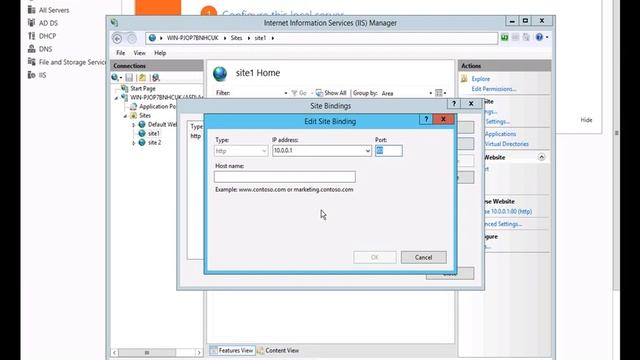Click the save icon in Connections toolbar
The height and width of the screenshot is (360, 640).
(x=129, y=78)
